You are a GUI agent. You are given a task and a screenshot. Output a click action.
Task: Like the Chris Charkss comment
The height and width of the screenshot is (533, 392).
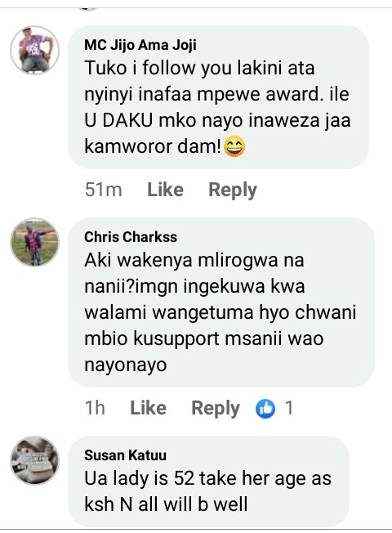pyautogui.click(x=148, y=408)
